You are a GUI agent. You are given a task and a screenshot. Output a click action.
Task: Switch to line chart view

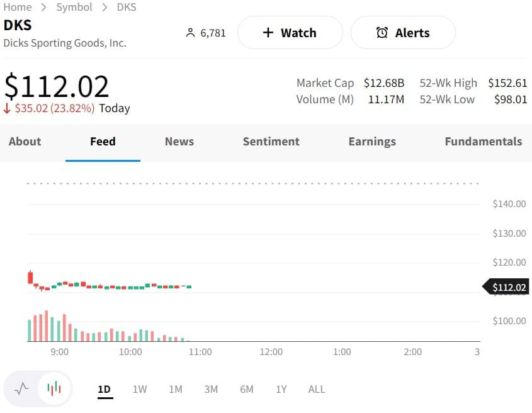coord(22,388)
